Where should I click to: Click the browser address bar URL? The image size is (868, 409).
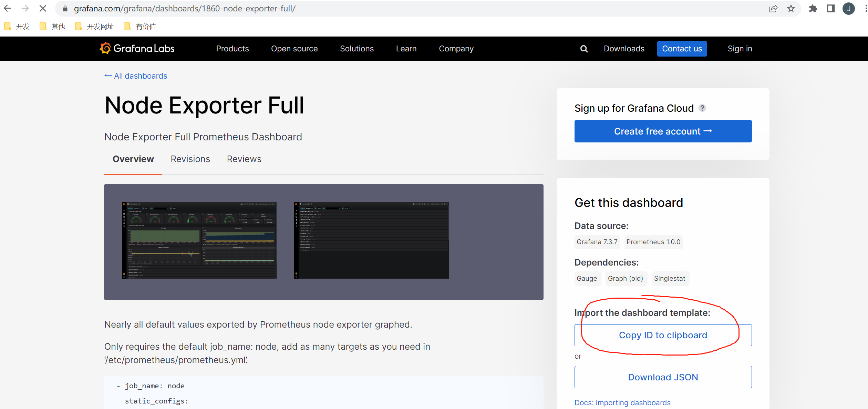coord(185,9)
